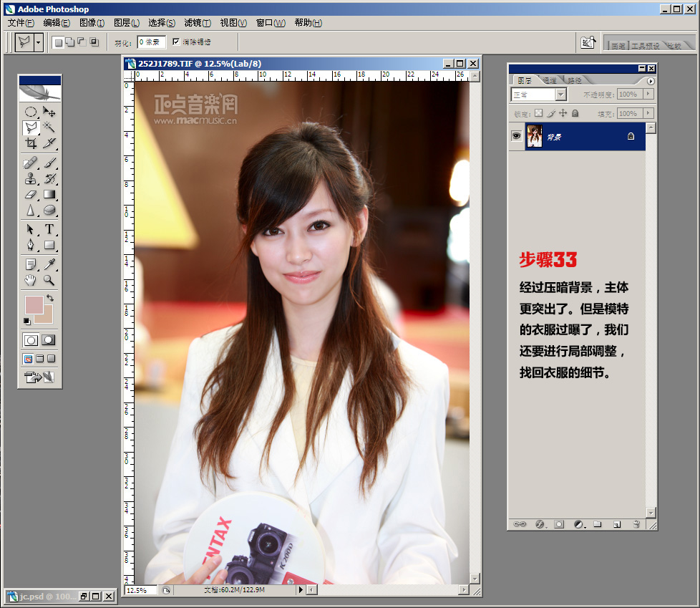Hide the 背景 layer via eye icon

pos(516,136)
